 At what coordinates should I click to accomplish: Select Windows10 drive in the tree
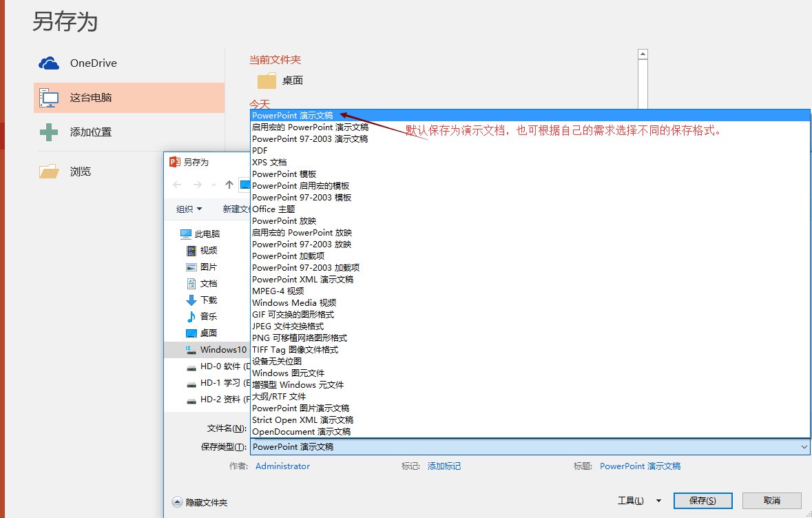222,350
